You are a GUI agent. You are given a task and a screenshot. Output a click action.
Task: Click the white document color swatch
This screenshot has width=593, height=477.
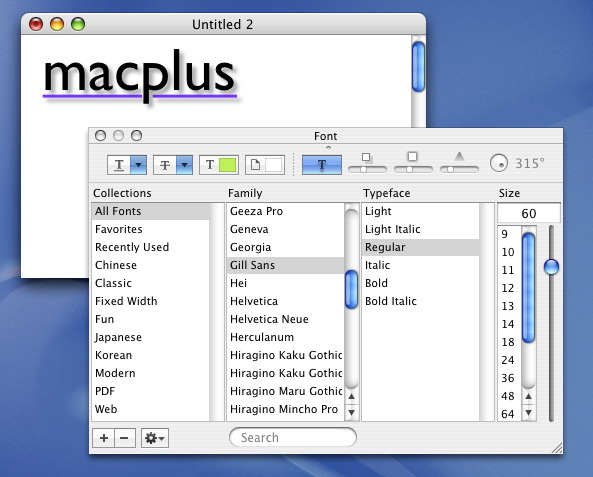pos(273,165)
